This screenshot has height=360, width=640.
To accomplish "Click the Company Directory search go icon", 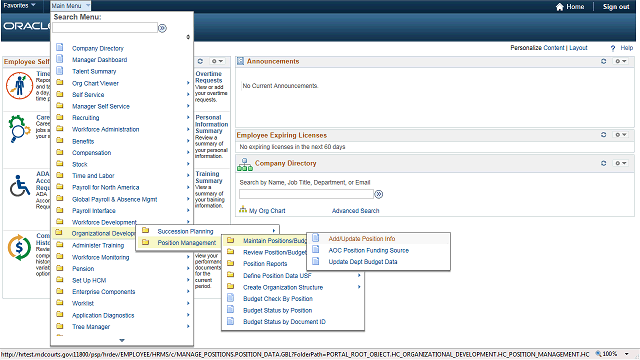I will (379, 194).
